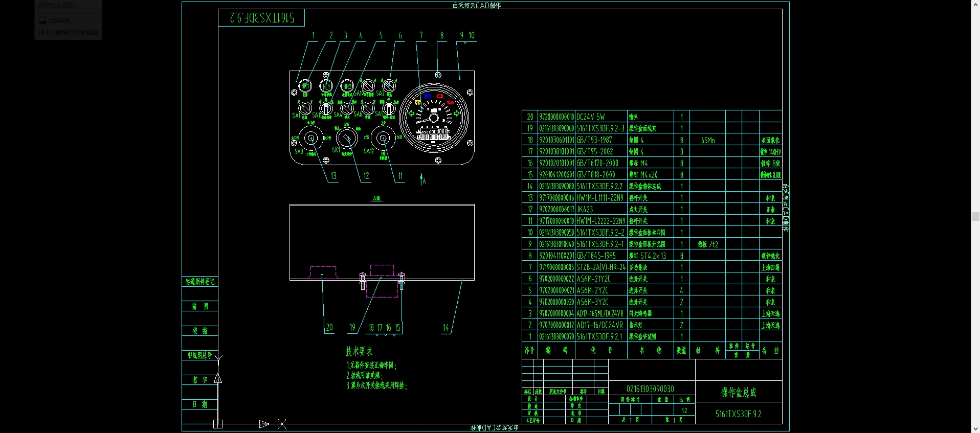This screenshot has width=980, height=433.
Task: Click the 'SA12' switch label
Action: click(369, 151)
